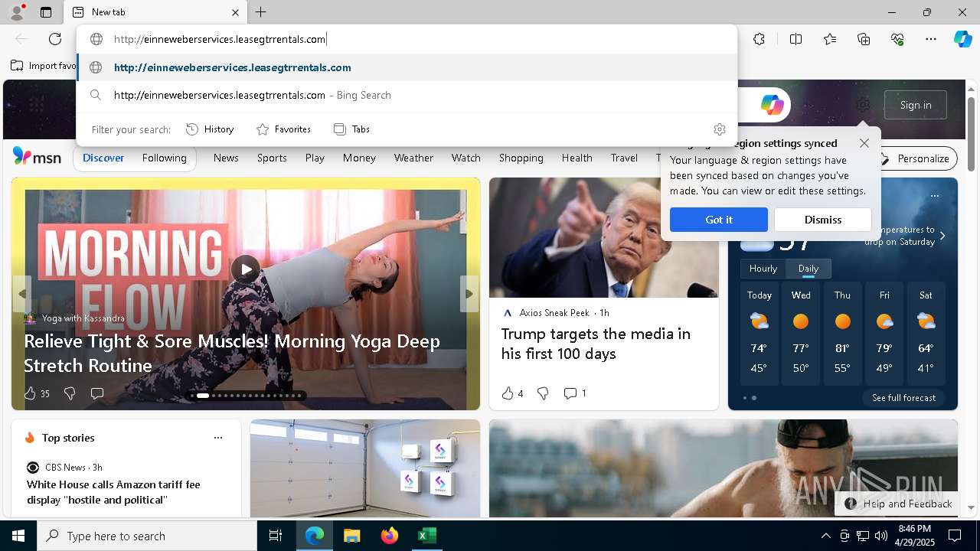Open Collections icon in toolbar
Viewport: 980px width, 551px height.
864,39
